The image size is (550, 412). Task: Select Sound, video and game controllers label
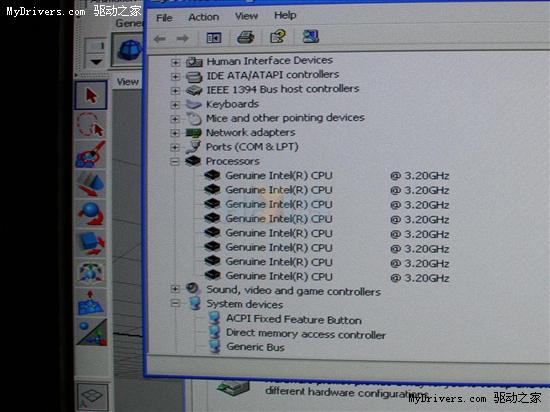(294, 291)
